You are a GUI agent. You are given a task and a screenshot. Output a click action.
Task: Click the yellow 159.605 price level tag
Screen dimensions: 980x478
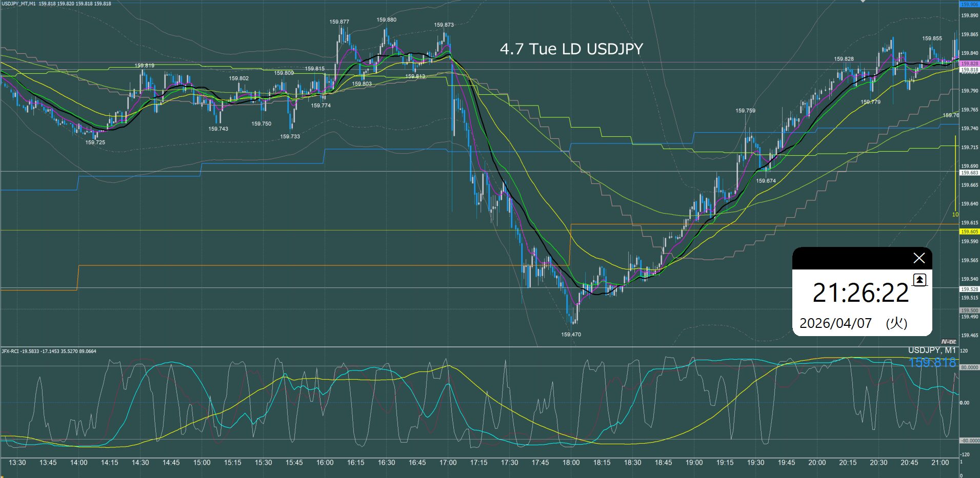(969, 232)
